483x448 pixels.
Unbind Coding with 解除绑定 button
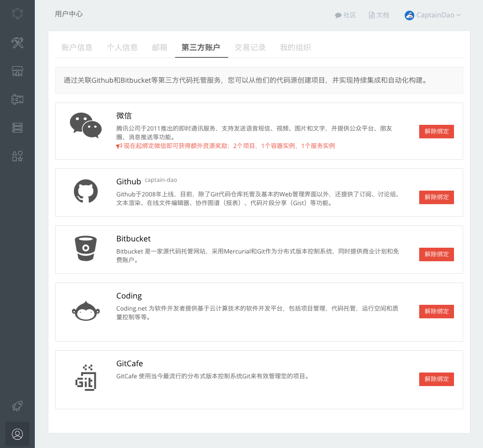pyautogui.click(x=436, y=312)
